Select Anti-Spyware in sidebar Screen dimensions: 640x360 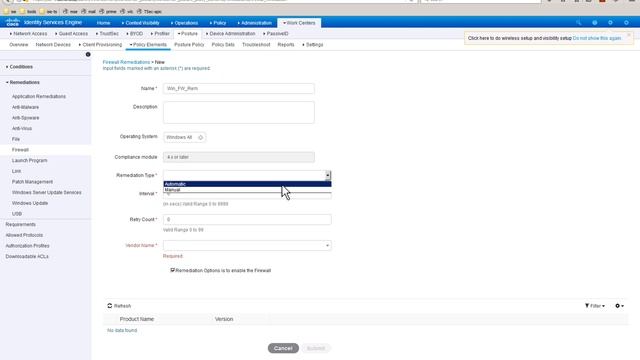25,118
